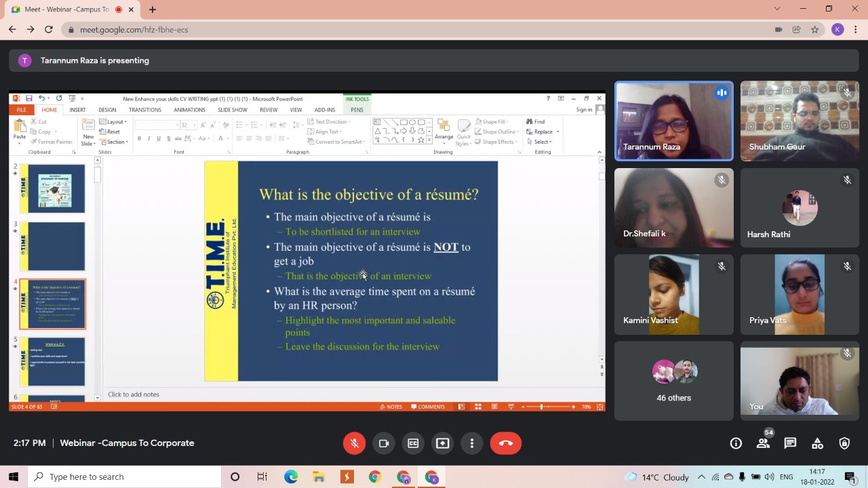
Task: Open Meet's three-dot more options menu
Action: 472,443
